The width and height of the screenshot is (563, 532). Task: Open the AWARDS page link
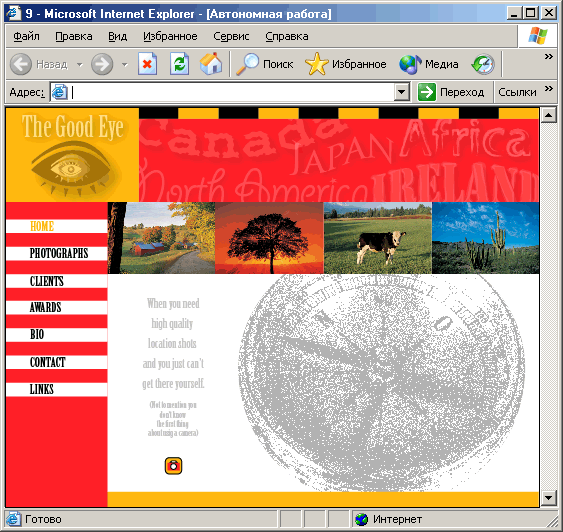[46, 308]
